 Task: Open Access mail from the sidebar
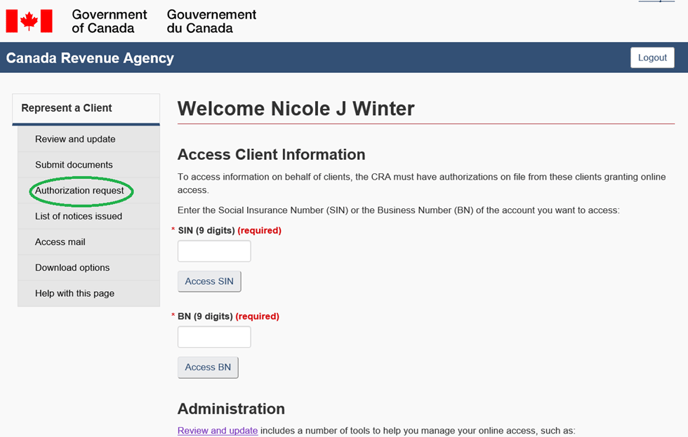pyautogui.click(x=60, y=242)
